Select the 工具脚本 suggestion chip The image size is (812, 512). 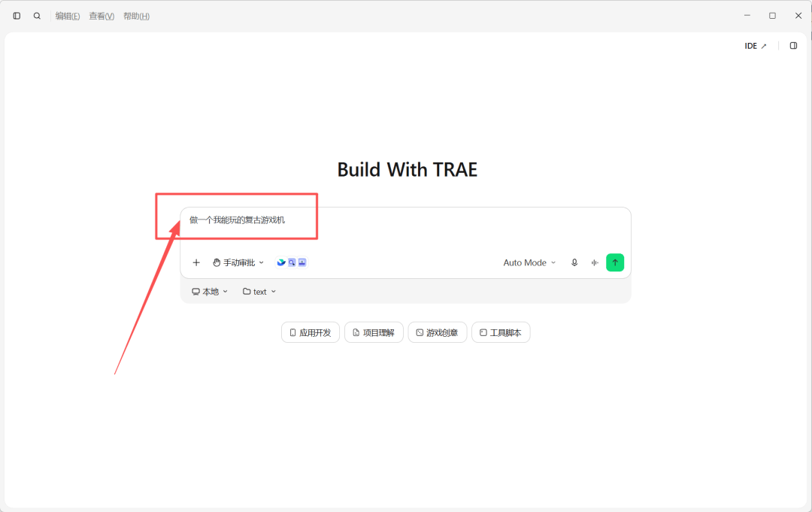(501, 332)
